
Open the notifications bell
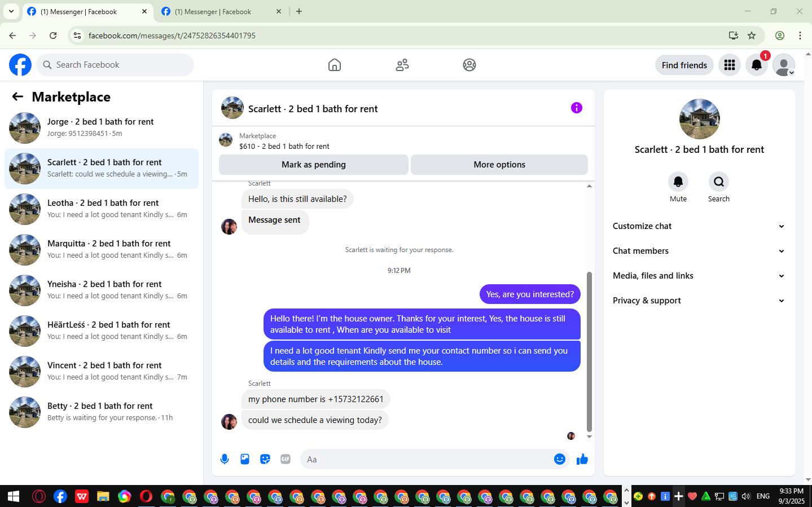coord(757,65)
